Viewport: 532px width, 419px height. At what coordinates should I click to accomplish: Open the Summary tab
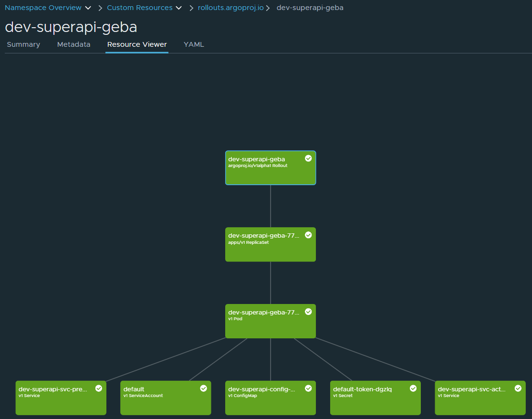pos(23,44)
